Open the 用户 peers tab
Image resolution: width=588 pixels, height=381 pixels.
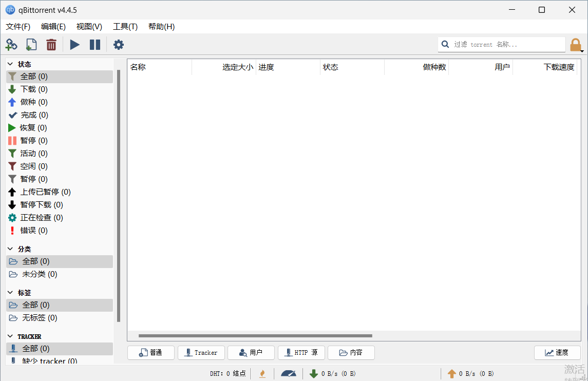[x=251, y=352]
